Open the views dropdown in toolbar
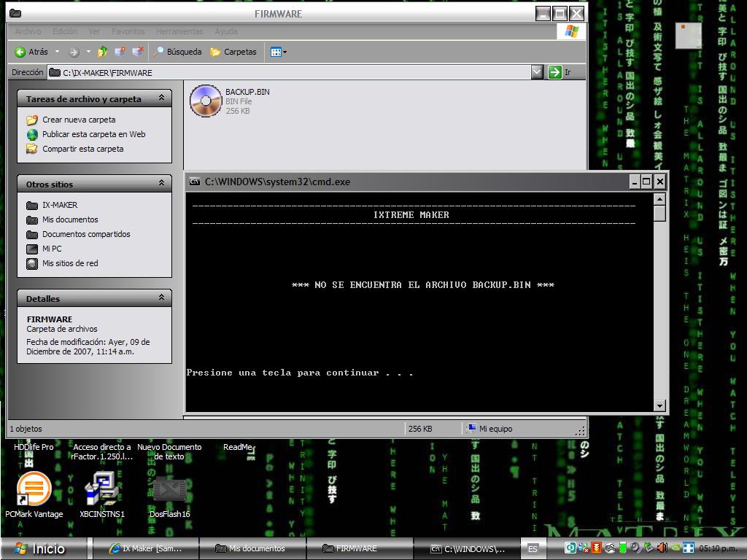The width and height of the screenshot is (747, 560). click(278, 52)
